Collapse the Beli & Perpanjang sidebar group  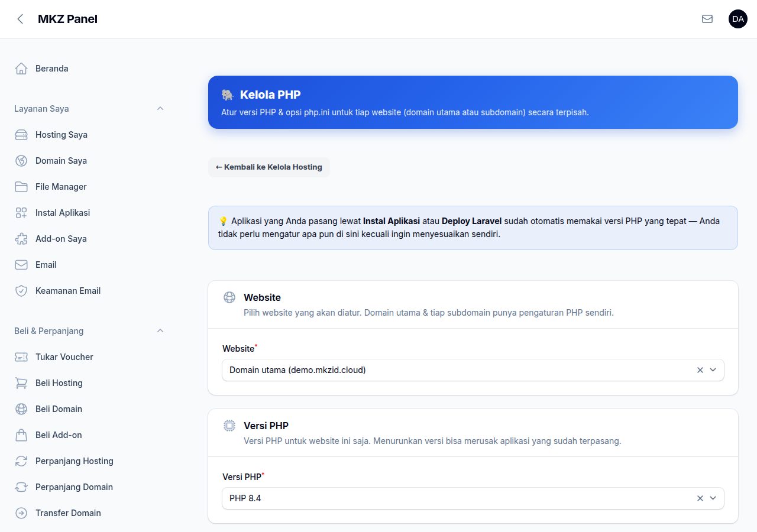(x=160, y=331)
